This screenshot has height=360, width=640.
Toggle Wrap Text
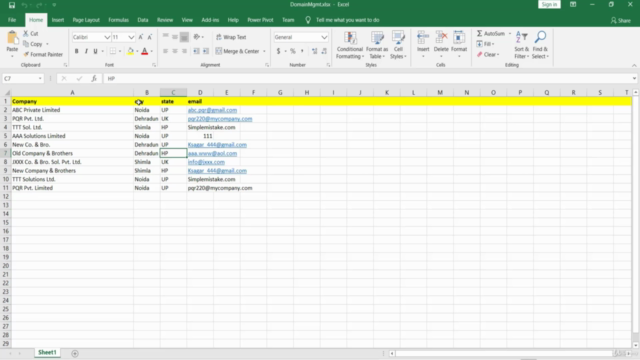coord(231,37)
